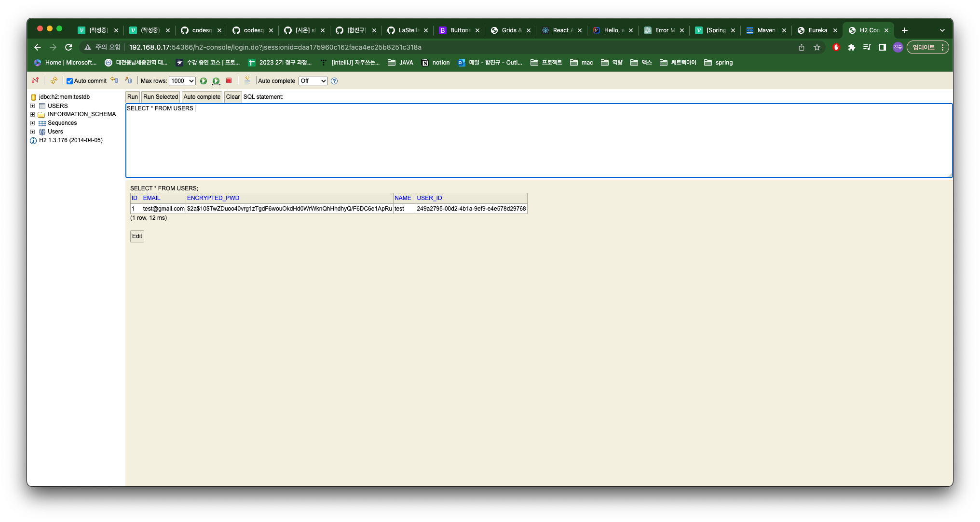Click the Run Selected button
980x522 pixels.
coord(160,97)
